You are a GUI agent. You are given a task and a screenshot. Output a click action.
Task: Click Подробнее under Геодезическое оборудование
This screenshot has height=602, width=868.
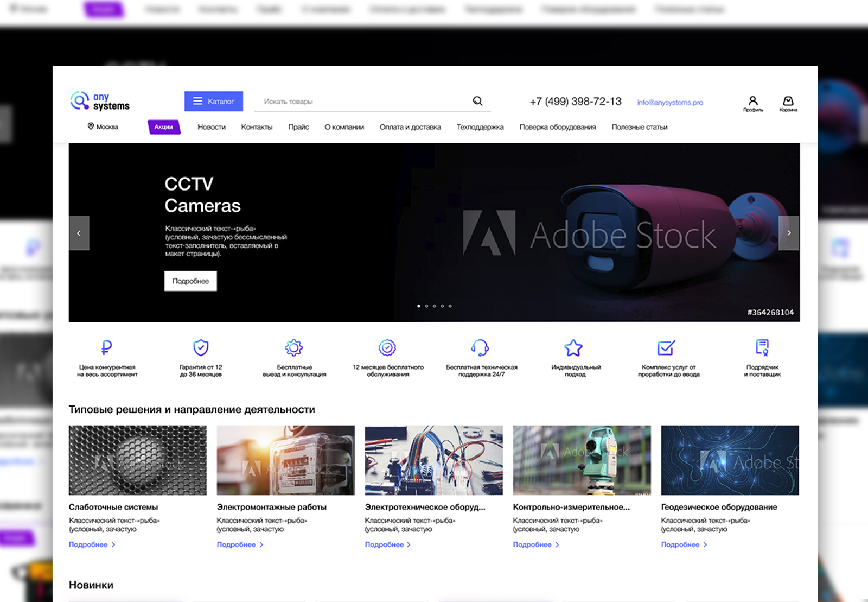tap(685, 544)
